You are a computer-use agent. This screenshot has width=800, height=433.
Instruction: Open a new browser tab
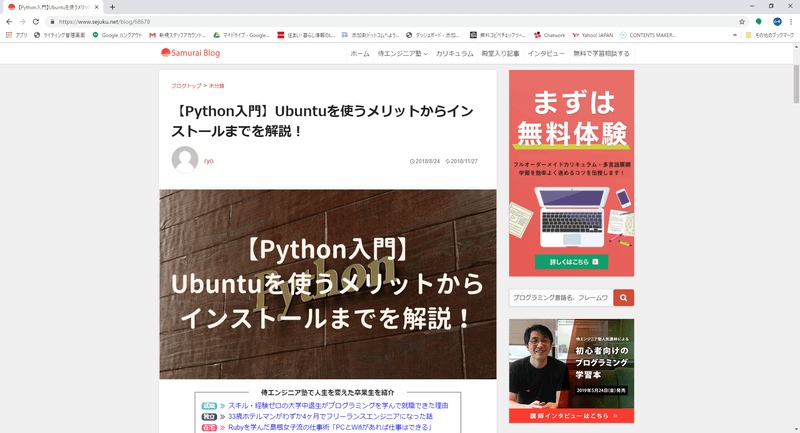pos(112,7)
